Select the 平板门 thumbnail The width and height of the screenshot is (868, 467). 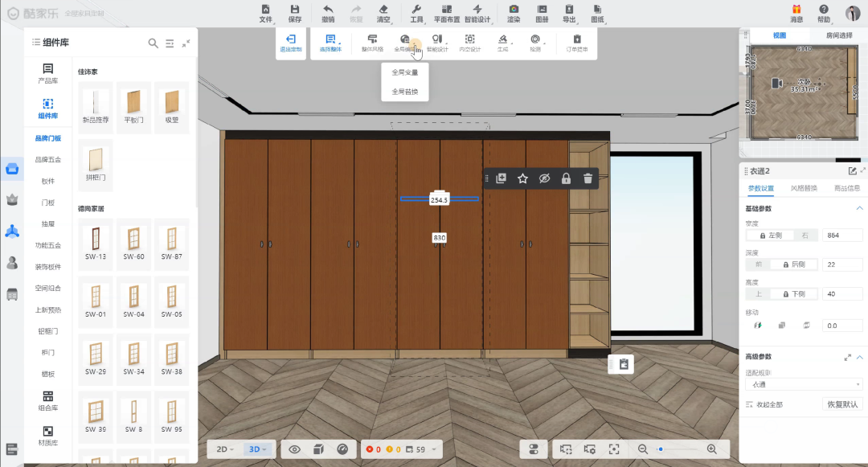tap(133, 107)
